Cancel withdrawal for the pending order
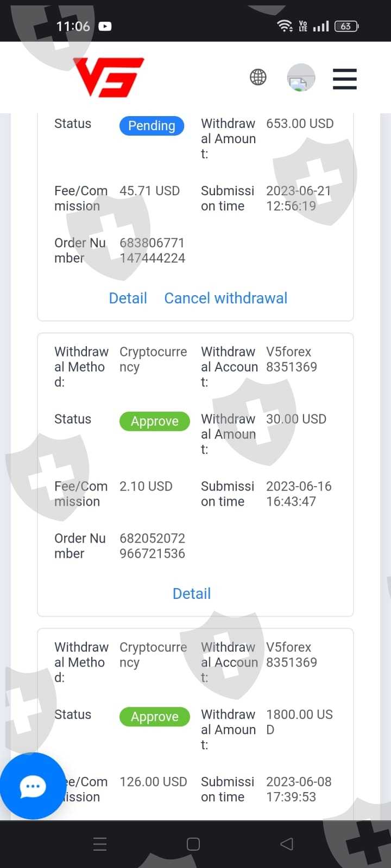The image size is (391, 868). (x=226, y=298)
